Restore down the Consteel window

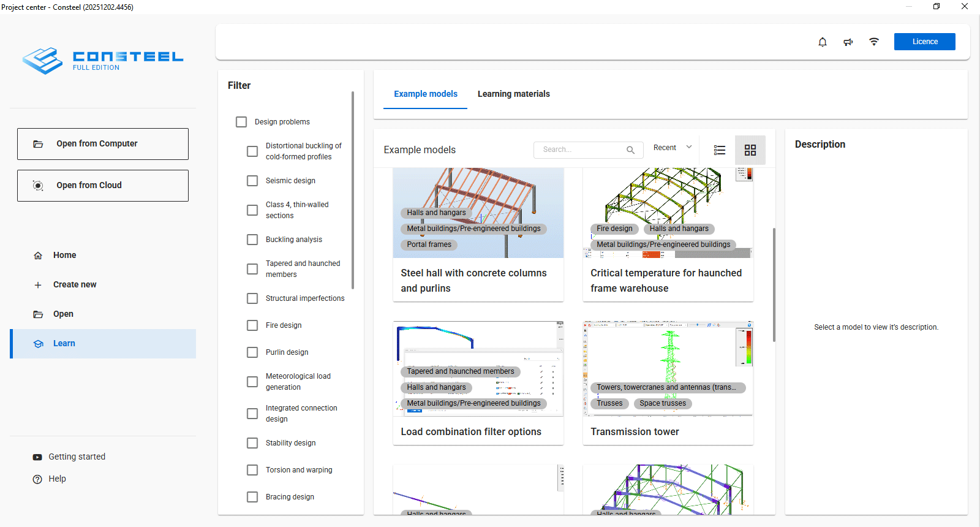click(x=937, y=7)
